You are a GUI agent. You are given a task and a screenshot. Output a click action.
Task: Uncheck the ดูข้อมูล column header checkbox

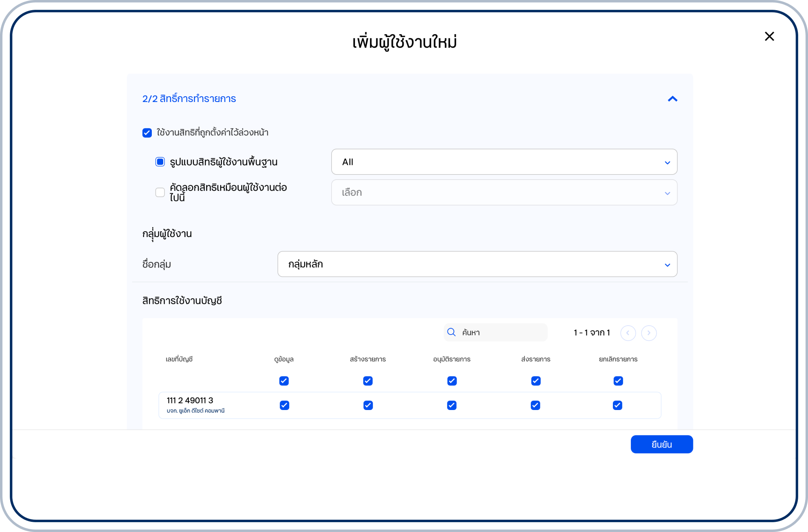pyautogui.click(x=284, y=381)
